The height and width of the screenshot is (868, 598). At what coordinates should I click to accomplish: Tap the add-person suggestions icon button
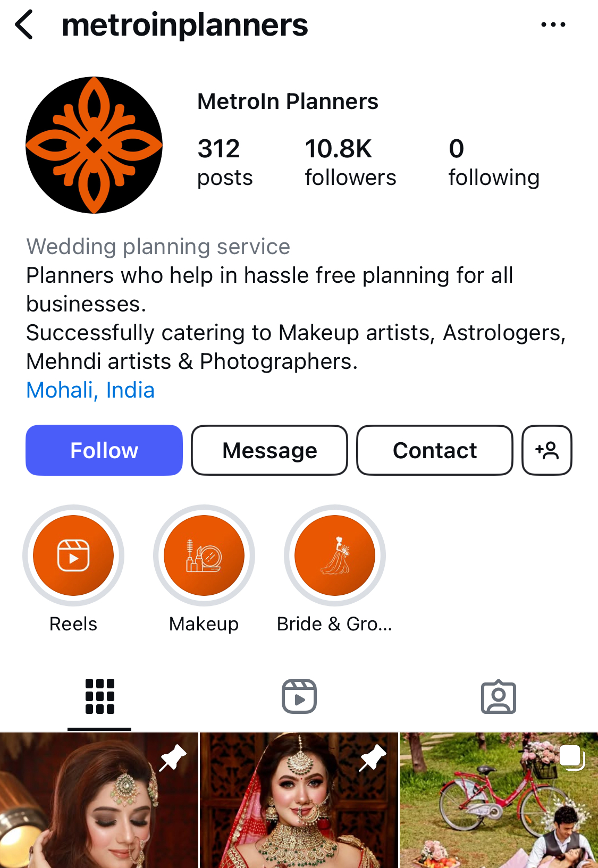(546, 450)
